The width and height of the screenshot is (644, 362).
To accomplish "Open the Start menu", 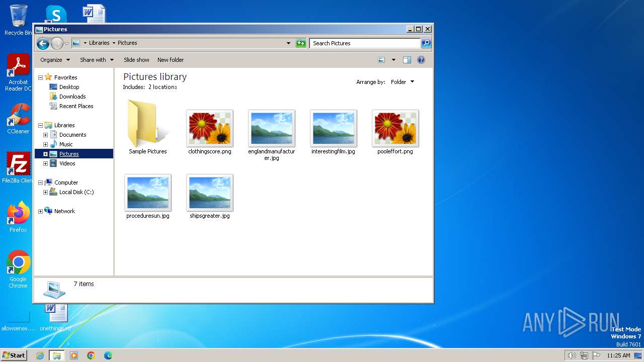I will click(x=14, y=355).
